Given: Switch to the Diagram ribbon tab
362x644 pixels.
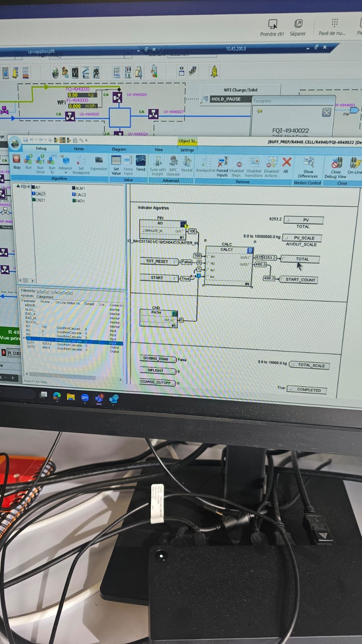Looking at the screenshot, I should [x=119, y=149].
